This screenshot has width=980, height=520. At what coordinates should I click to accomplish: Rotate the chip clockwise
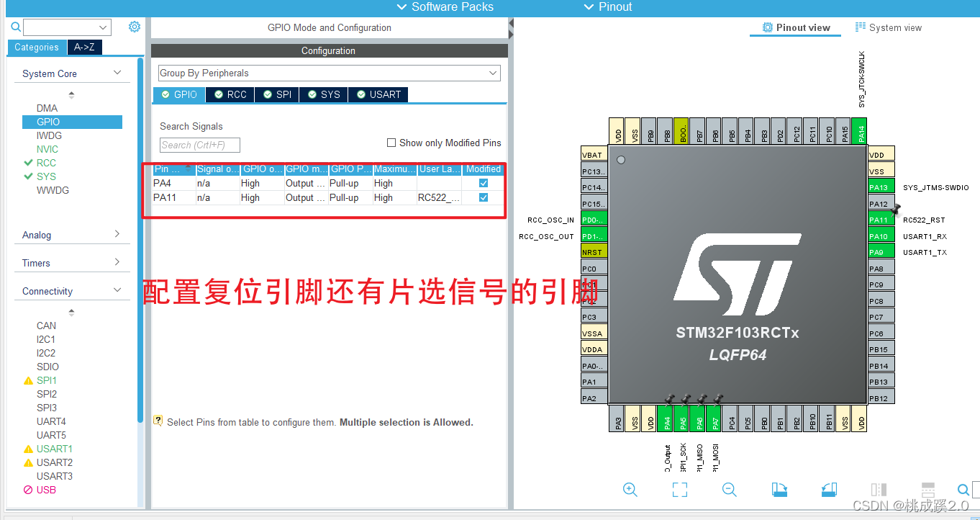779,490
